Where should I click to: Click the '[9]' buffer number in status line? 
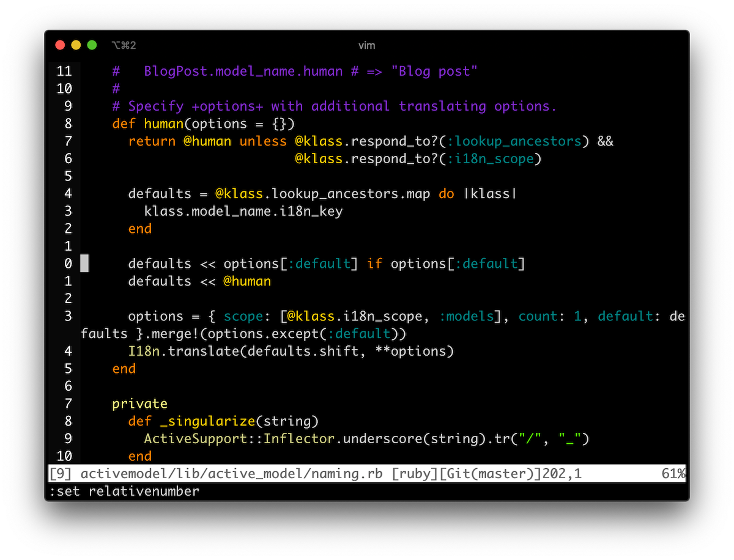[x=60, y=474]
